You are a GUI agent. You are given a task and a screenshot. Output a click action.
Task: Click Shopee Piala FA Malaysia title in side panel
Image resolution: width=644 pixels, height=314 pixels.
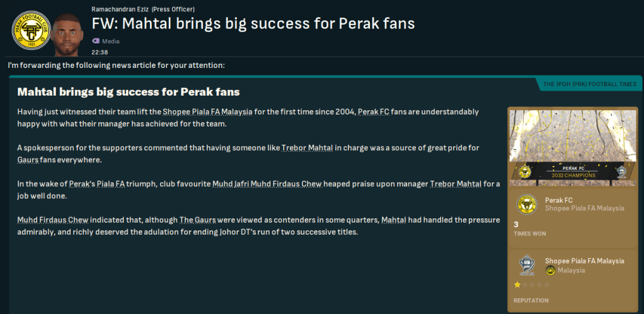point(584,261)
